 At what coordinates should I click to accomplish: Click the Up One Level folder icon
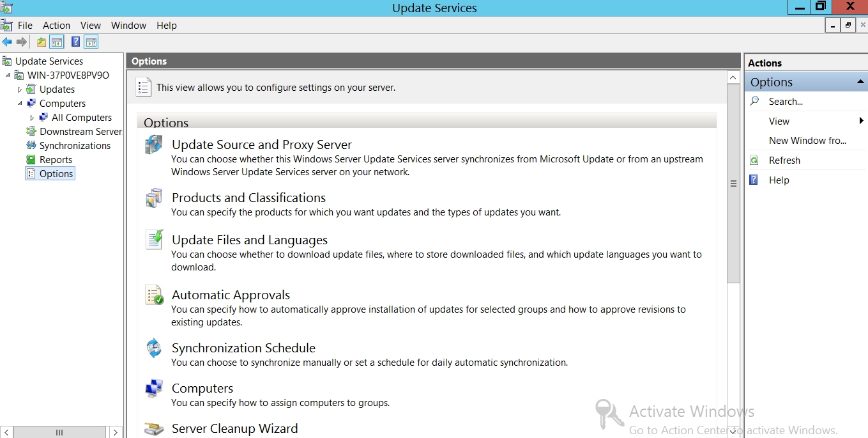[x=42, y=42]
